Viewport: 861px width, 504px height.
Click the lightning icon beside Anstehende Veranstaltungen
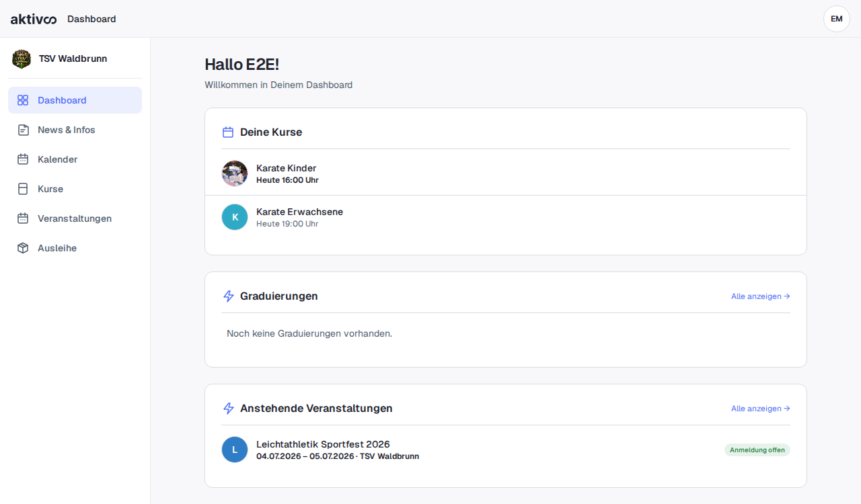point(228,409)
